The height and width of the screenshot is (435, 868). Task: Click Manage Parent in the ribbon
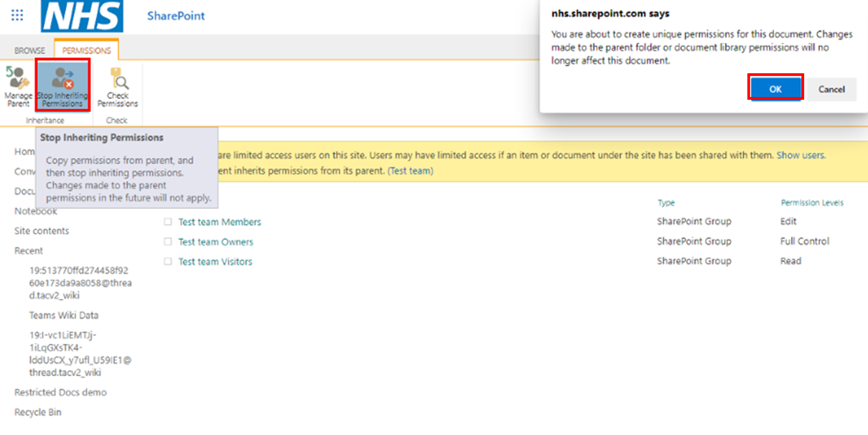18,86
